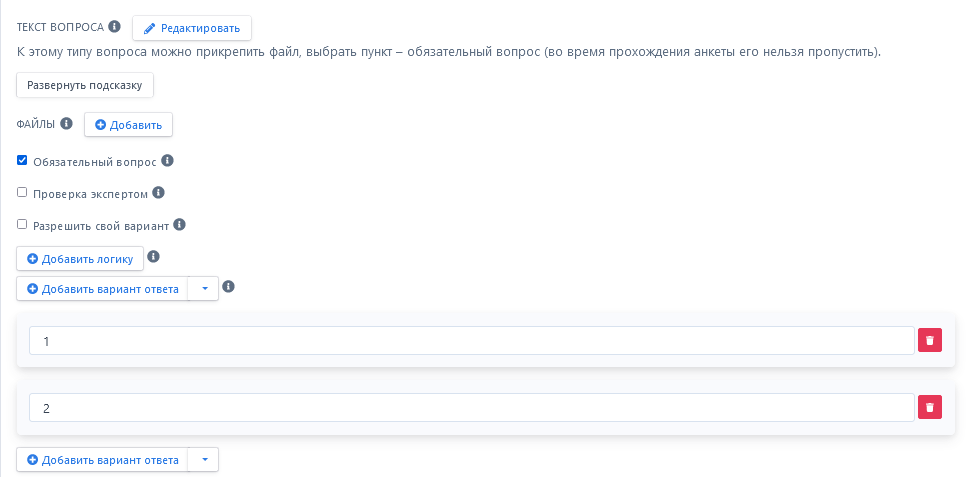The width and height of the screenshot is (970, 477).
Task: Delete answer option 1 with trash icon
Action: point(930,340)
